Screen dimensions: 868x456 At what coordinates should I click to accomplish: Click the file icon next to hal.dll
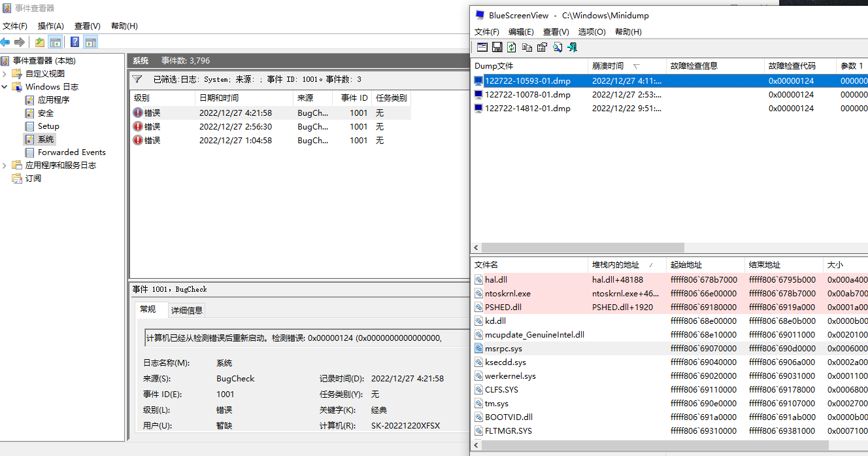(x=479, y=279)
